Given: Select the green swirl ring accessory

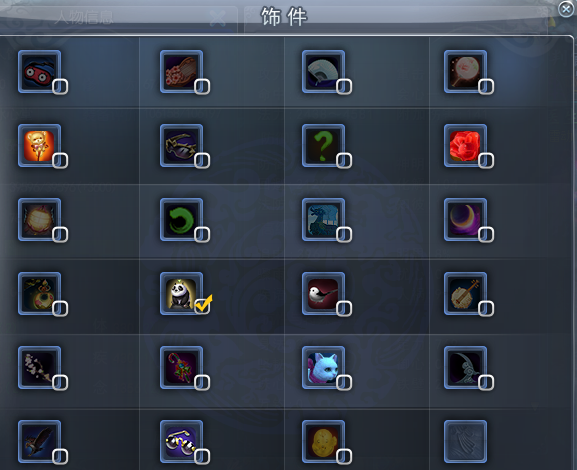Looking at the screenshot, I should pyautogui.click(x=181, y=220).
